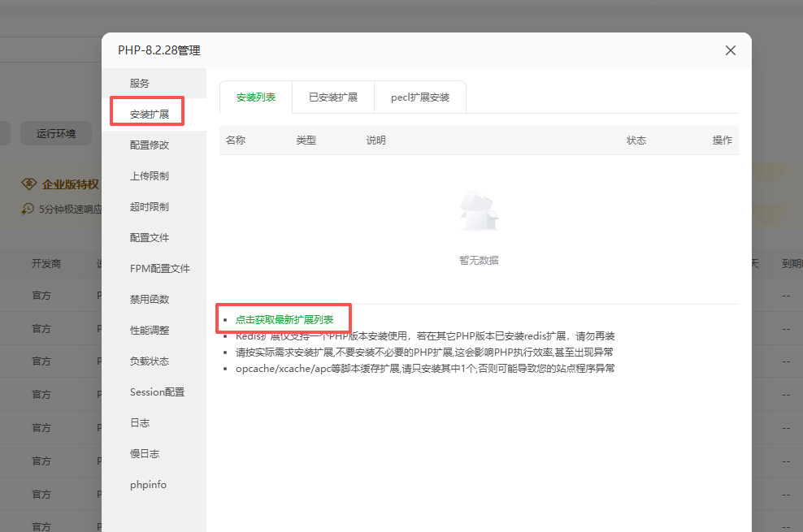Close the PHP-8.2.28 management dialog
Image resolution: width=803 pixels, height=532 pixels.
tap(730, 50)
